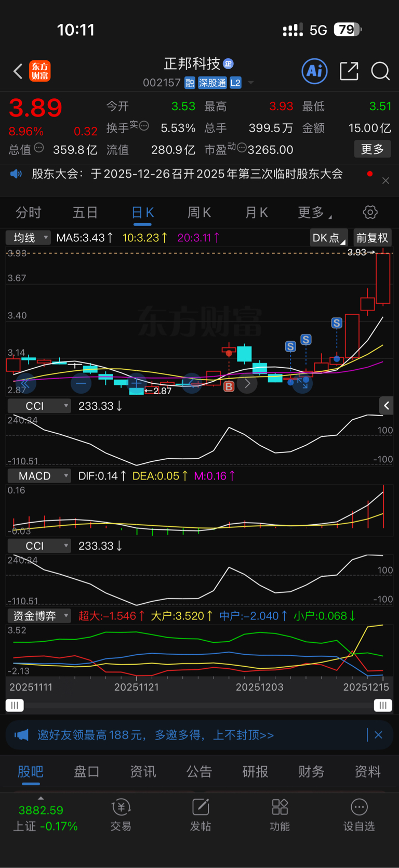Tap the red B buy marker
Viewport: 399px width, 868px height.
point(229,386)
